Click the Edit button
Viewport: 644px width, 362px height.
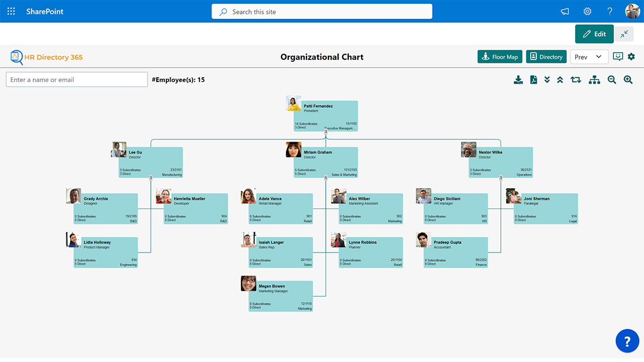594,33
